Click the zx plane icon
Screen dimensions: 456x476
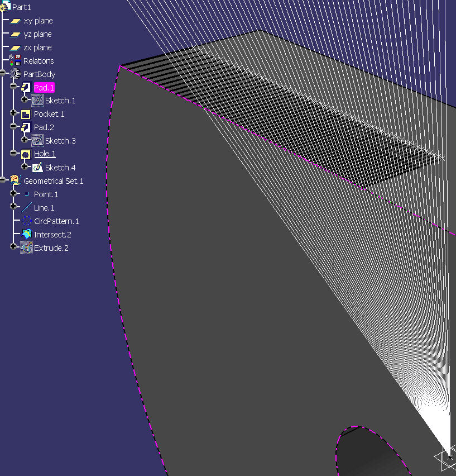pyautogui.click(x=15, y=47)
